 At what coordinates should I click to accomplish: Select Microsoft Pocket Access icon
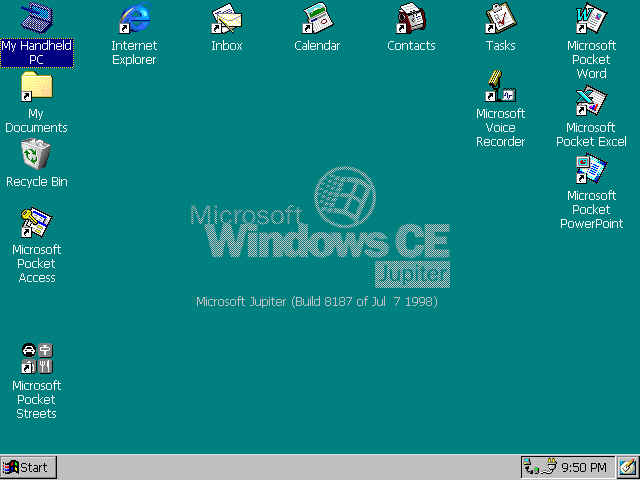(37, 222)
